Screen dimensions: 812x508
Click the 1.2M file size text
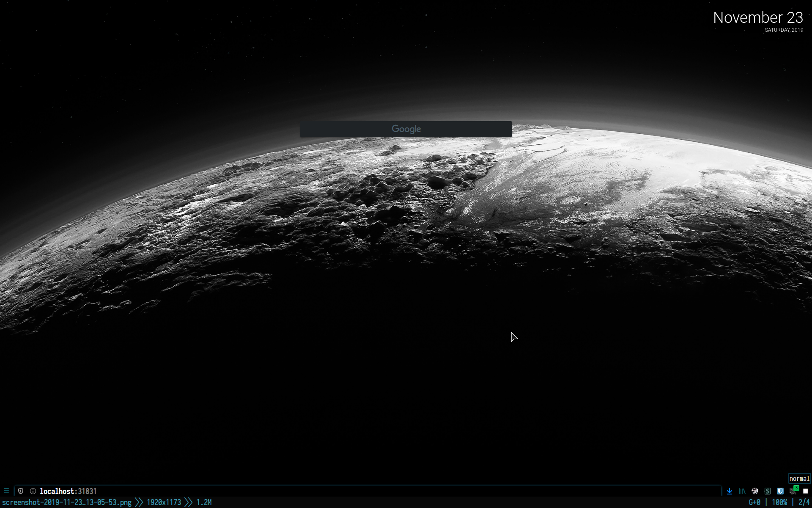[x=204, y=502]
